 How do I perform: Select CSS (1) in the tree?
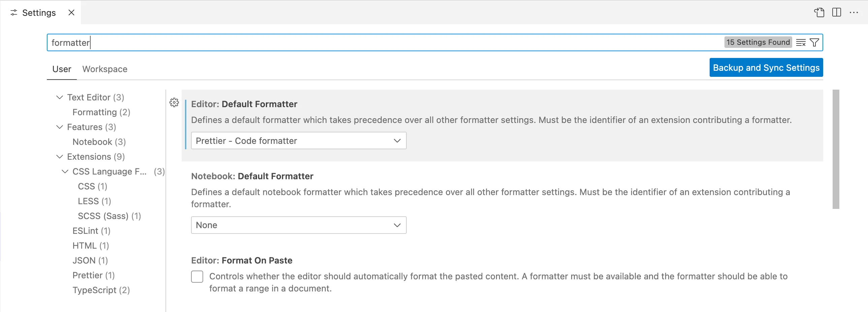point(93,186)
